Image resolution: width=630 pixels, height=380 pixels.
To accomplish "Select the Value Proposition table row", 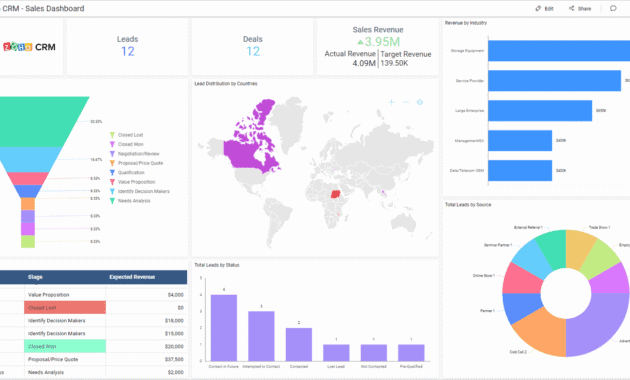I will click(93, 295).
